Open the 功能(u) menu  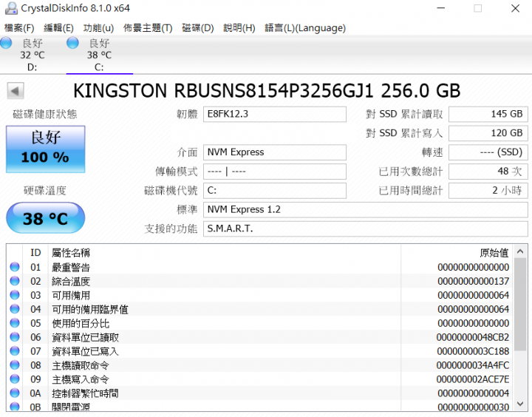[x=98, y=28]
